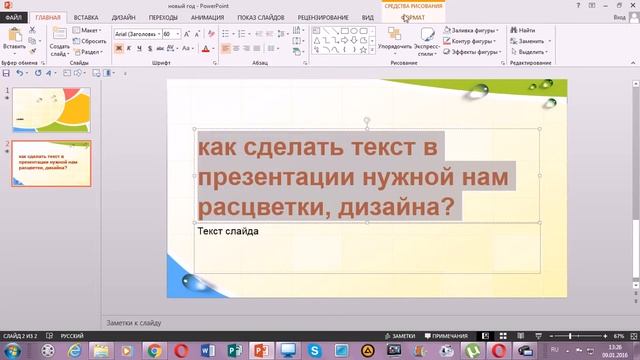The height and width of the screenshot is (360, 640).
Task: Click Заменить replace button
Action: point(530,41)
